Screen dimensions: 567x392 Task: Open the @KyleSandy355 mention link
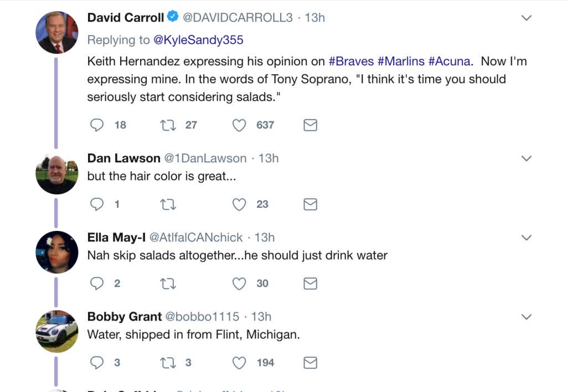click(198, 40)
